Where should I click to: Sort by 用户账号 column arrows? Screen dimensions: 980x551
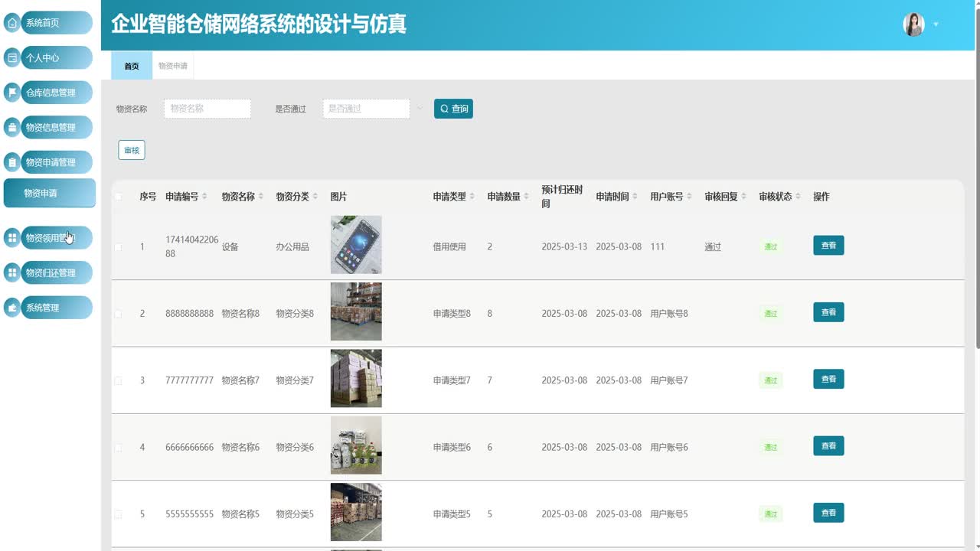coord(689,197)
